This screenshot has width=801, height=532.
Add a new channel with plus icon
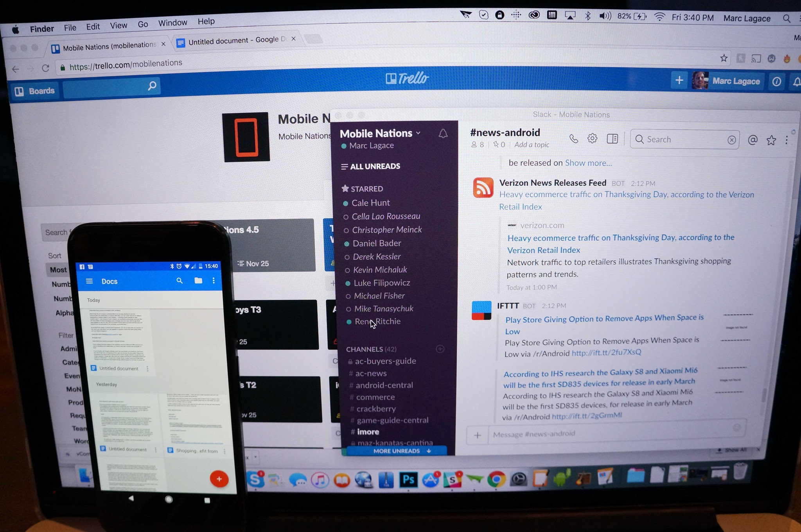pos(440,349)
